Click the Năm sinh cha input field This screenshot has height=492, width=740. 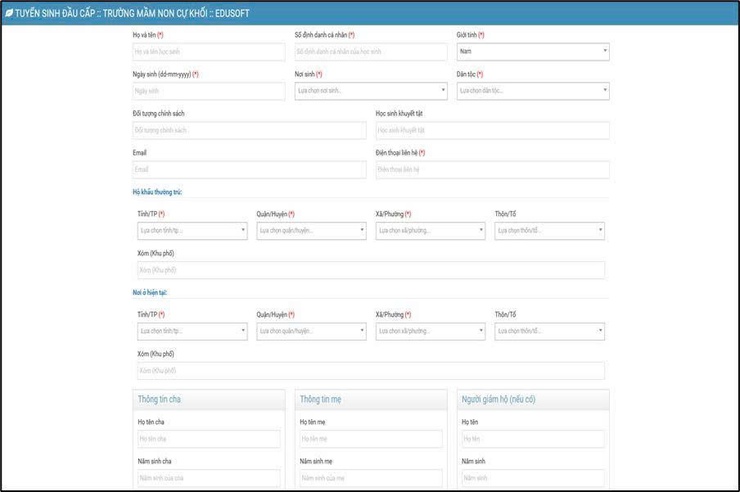click(209, 478)
